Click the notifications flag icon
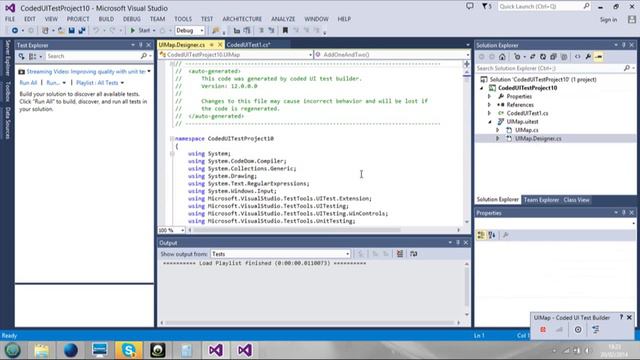The image size is (640, 360). pyautogui.click(x=486, y=6)
